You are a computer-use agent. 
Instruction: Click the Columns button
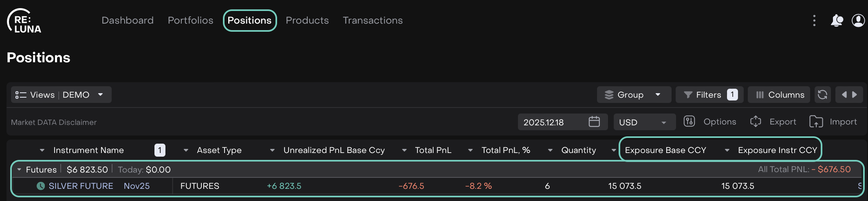tap(779, 95)
